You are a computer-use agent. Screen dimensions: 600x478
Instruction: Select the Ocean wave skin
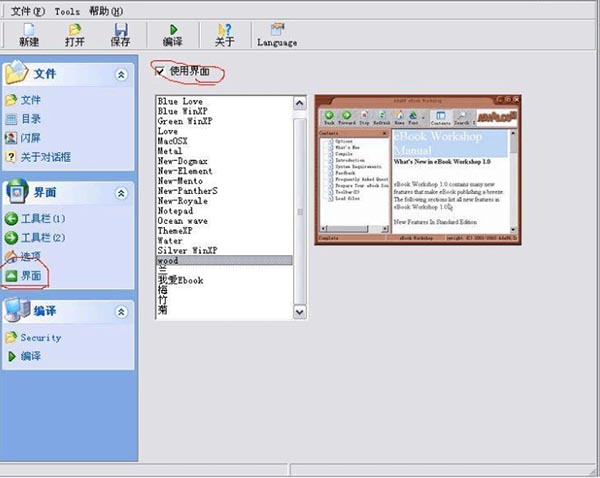183,221
